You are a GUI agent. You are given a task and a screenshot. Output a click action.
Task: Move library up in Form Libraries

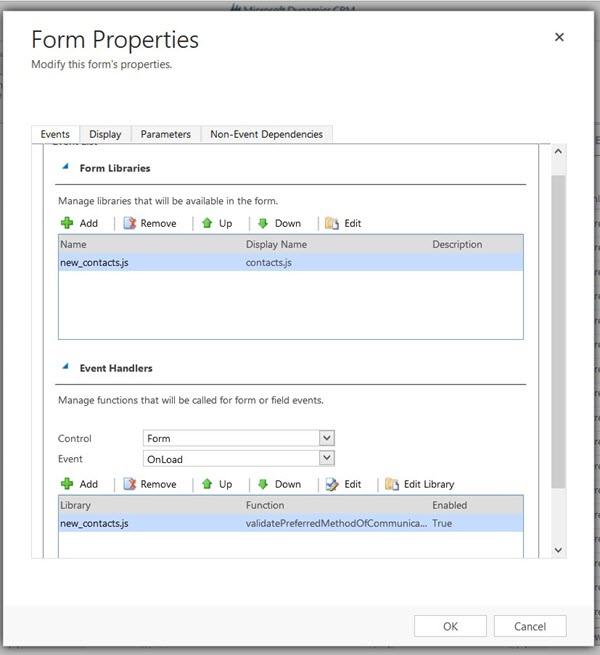[216, 223]
